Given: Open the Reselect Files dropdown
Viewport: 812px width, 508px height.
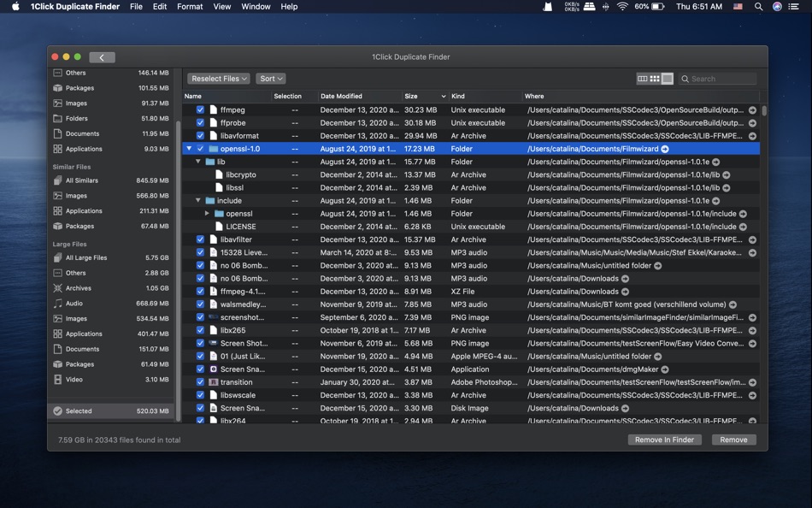Looking at the screenshot, I should (219, 79).
